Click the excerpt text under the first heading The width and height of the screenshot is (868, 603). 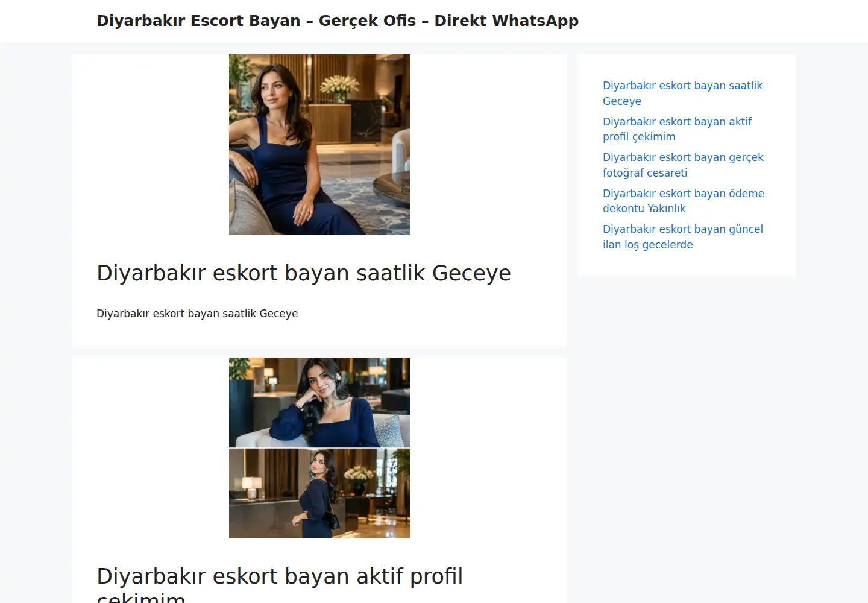pyautogui.click(x=197, y=314)
